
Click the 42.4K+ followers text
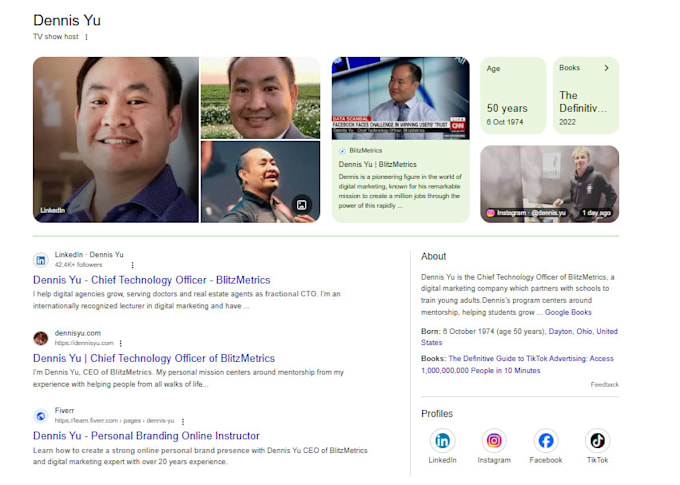pos(78,265)
